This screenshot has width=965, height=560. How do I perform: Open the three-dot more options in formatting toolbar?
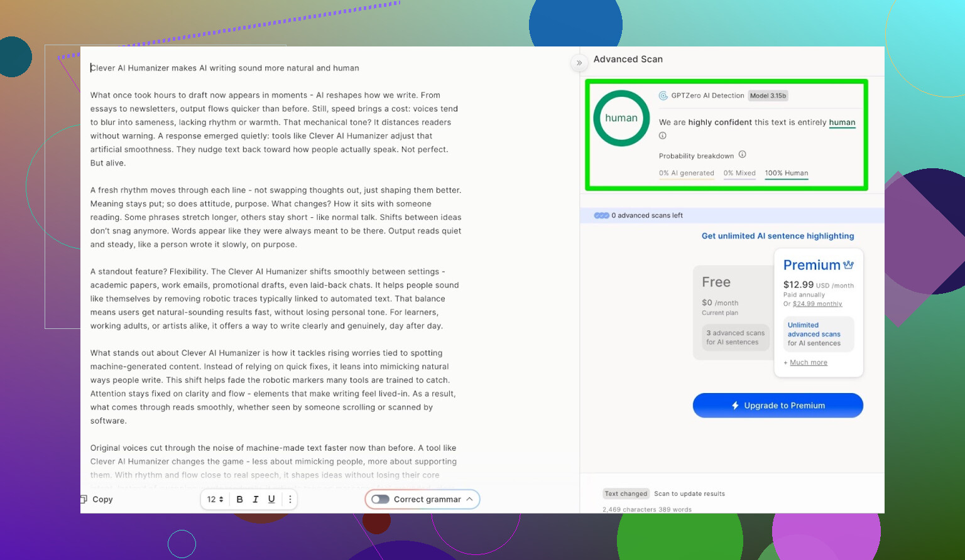point(290,499)
